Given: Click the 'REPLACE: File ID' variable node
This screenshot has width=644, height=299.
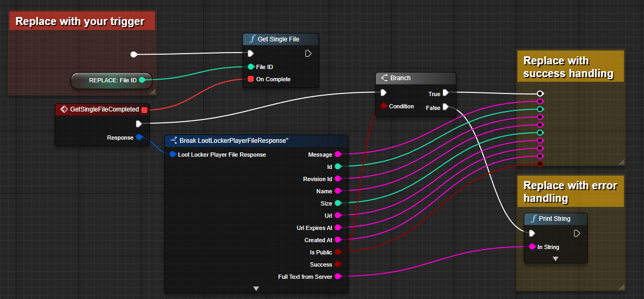Looking at the screenshot, I should click(x=111, y=81).
